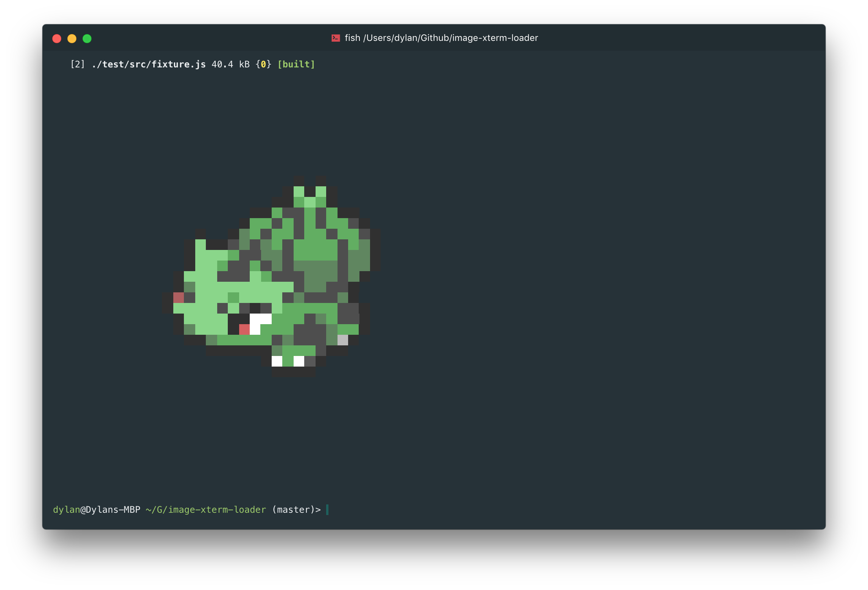Click the red mouth pixel on the sprite
This screenshot has width=868, height=590.
[244, 329]
